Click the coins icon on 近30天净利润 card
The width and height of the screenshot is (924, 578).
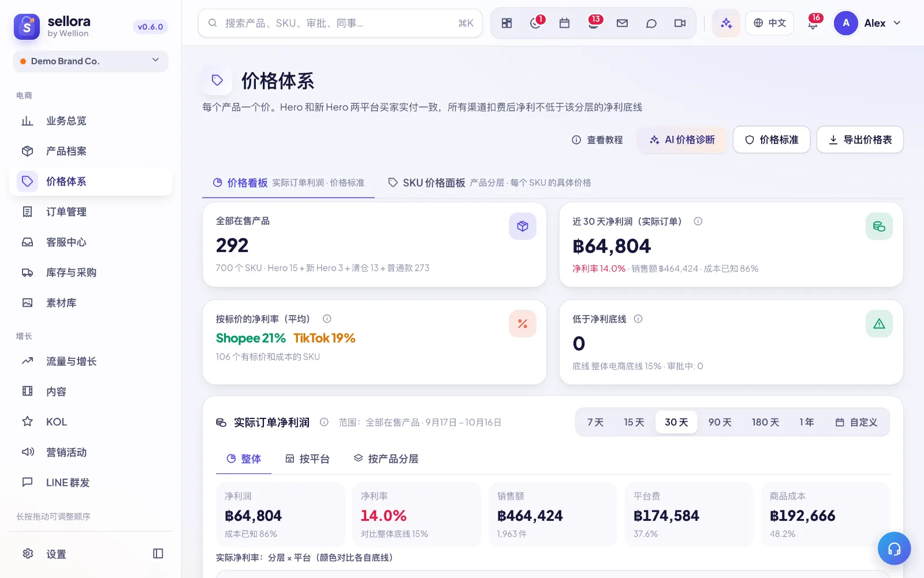point(879,226)
